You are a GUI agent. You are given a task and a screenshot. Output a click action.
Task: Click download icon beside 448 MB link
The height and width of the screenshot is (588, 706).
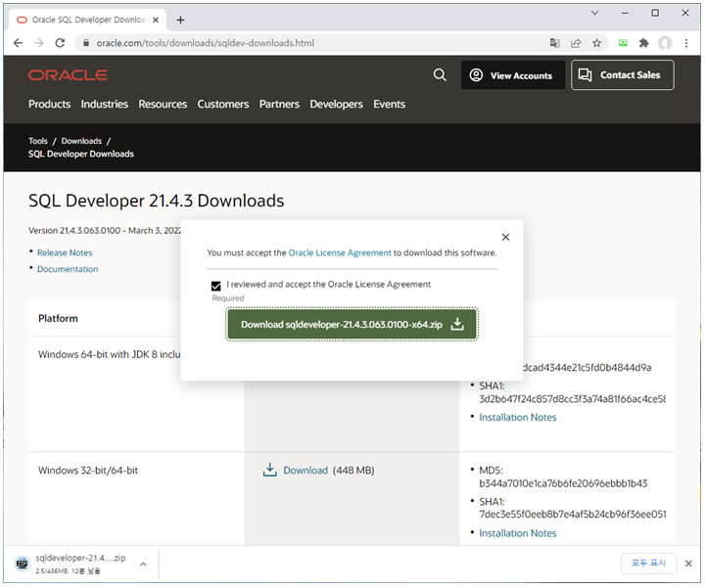coord(269,470)
